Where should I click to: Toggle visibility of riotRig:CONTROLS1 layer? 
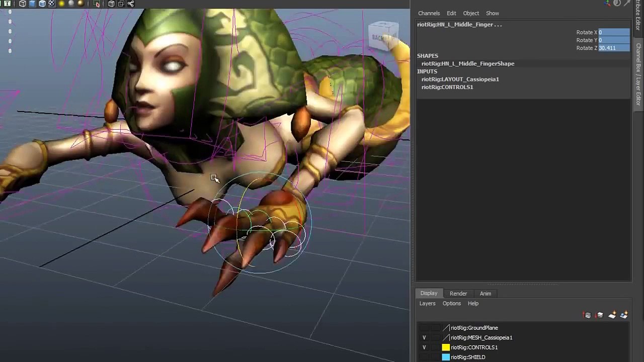coord(424,347)
